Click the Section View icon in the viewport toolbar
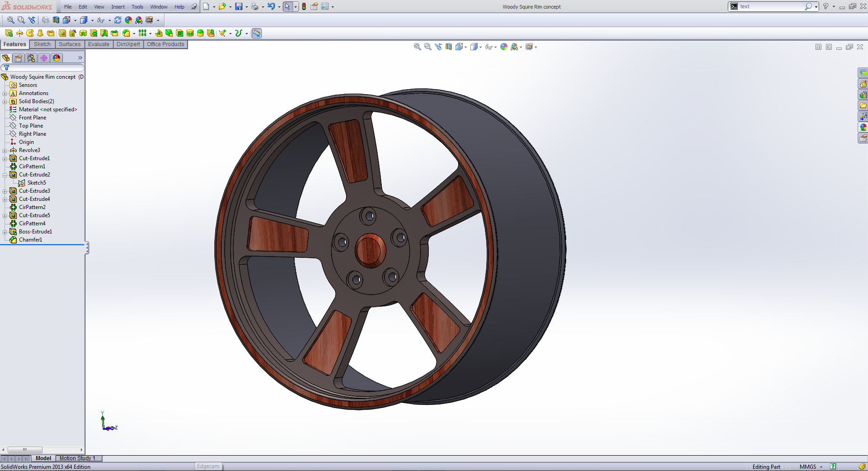The width and height of the screenshot is (868, 471). pos(448,47)
